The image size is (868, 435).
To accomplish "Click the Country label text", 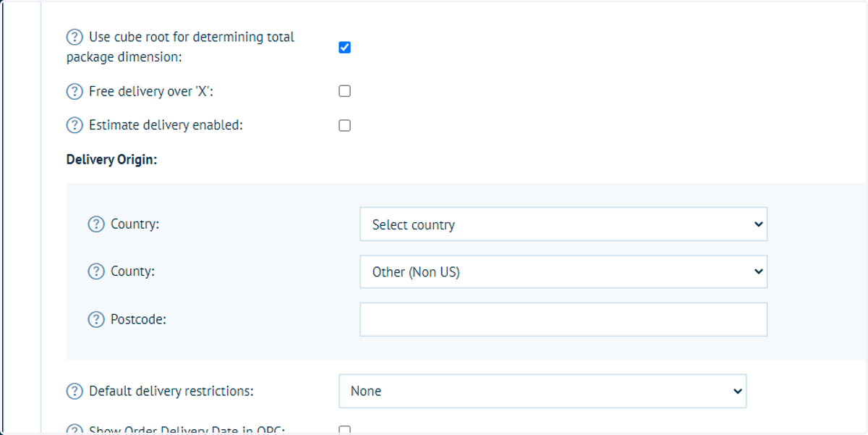I will (x=135, y=224).
